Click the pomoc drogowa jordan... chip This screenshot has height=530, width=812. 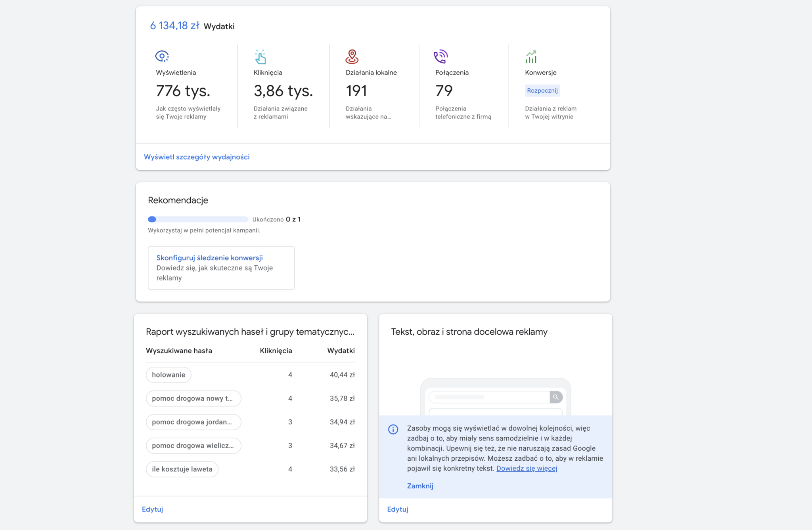[193, 422]
